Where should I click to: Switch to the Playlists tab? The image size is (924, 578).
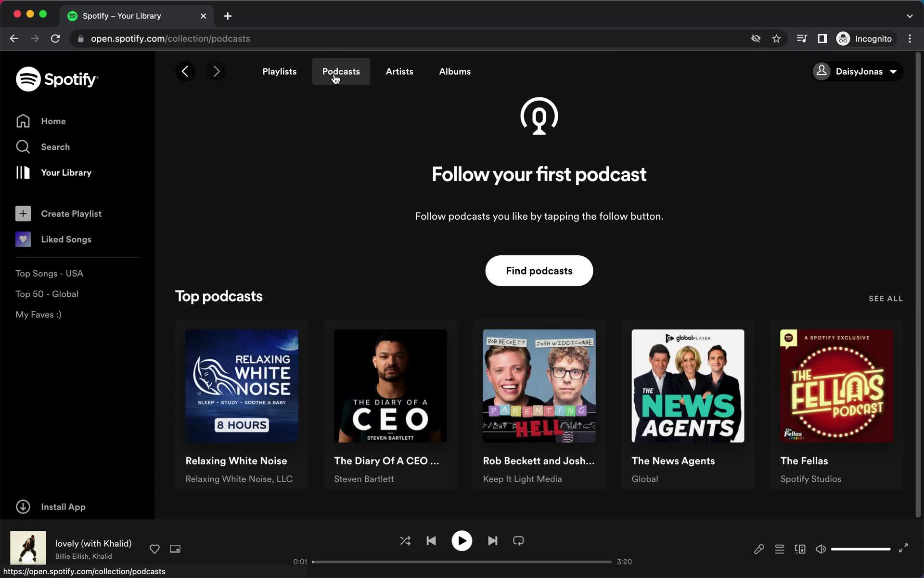279,71
